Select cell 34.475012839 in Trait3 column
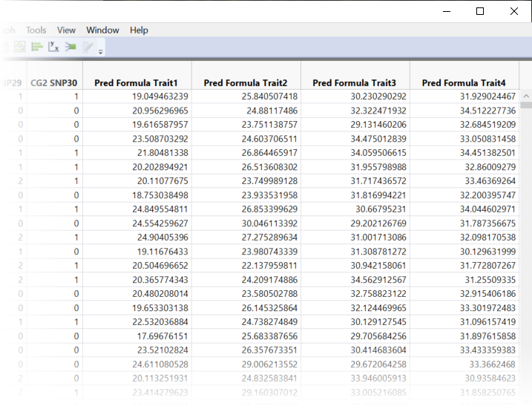Viewport: 532px width, 406px height. (x=378, y=139)
